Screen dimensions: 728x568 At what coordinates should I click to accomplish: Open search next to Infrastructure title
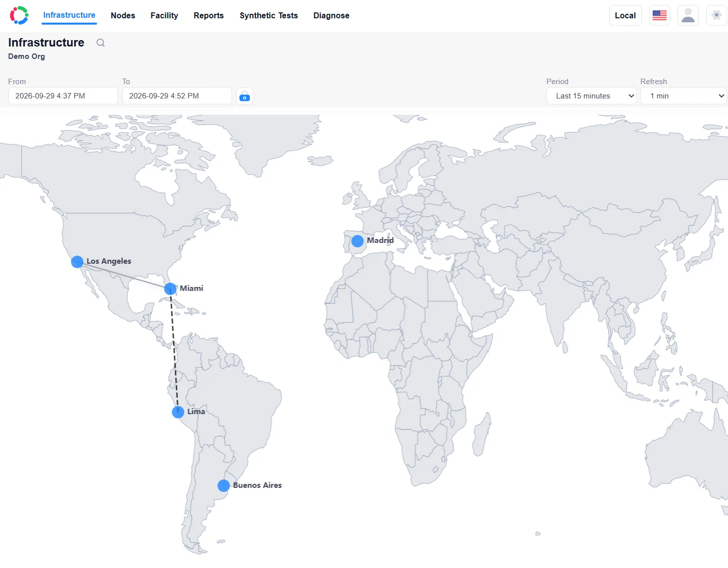pos(100,43)
